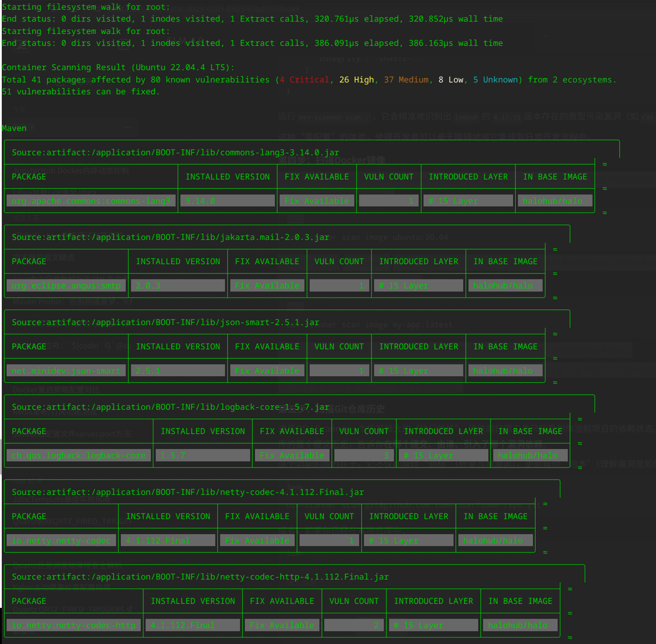Click the netty-codec-4.1.112.Final.jar source path
Viewport: 656px width, 644px height.
pyautogui.click(x=187, y=492)
